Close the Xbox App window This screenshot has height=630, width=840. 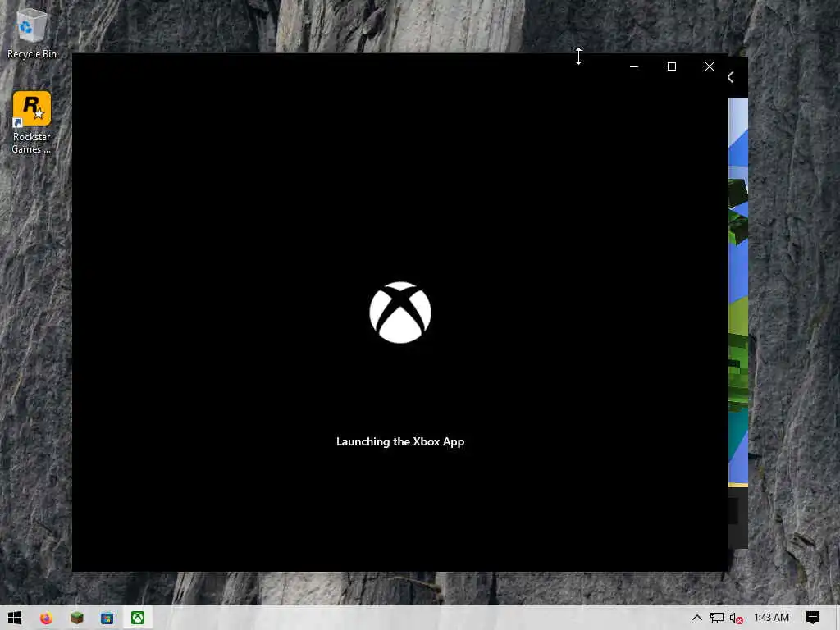click(710, 66)
